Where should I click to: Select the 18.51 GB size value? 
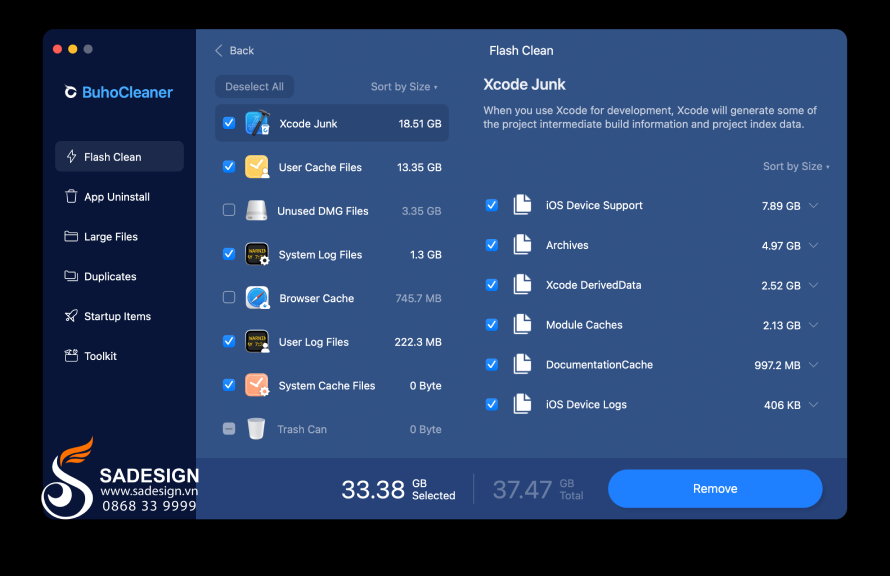pos(419,124)
